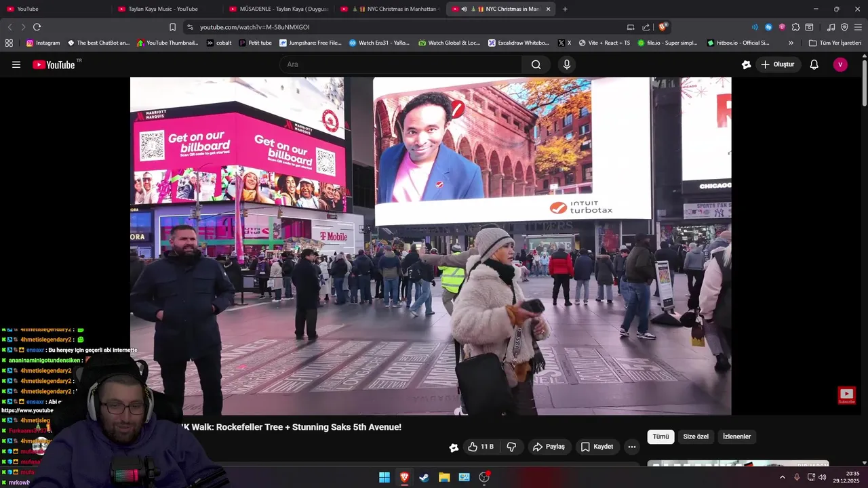Dislike the video with thumbs down
This screenshot has width=868, height=488.
click(512, 447)
